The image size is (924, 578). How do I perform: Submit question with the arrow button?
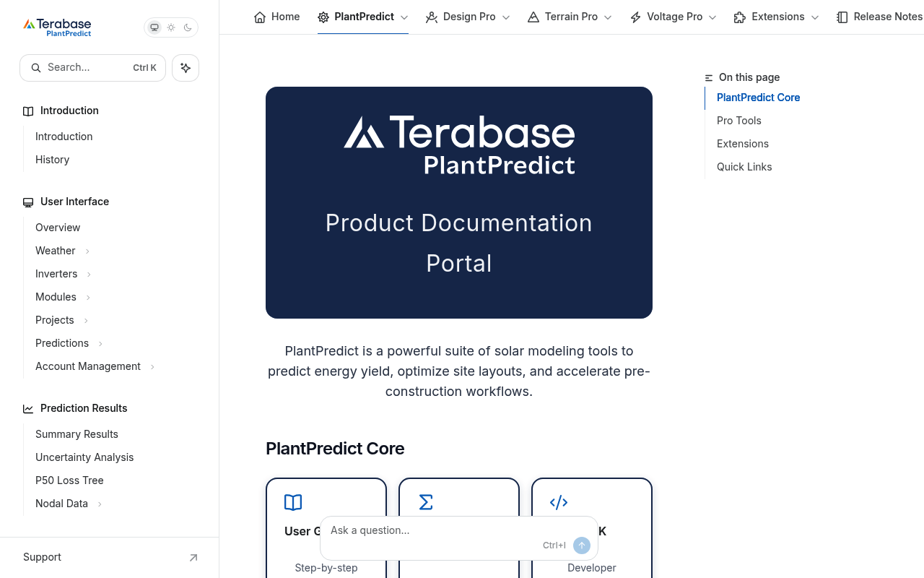(x=582, y=545)
